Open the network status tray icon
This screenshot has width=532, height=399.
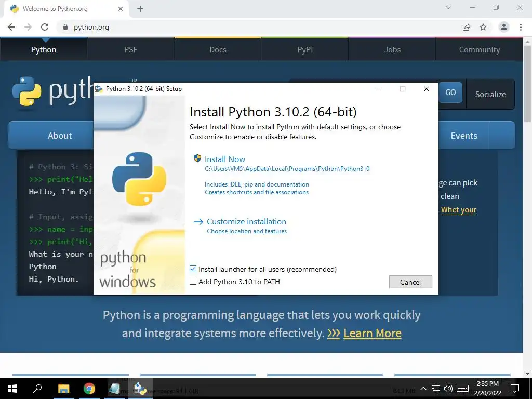(x=436, y=389)
